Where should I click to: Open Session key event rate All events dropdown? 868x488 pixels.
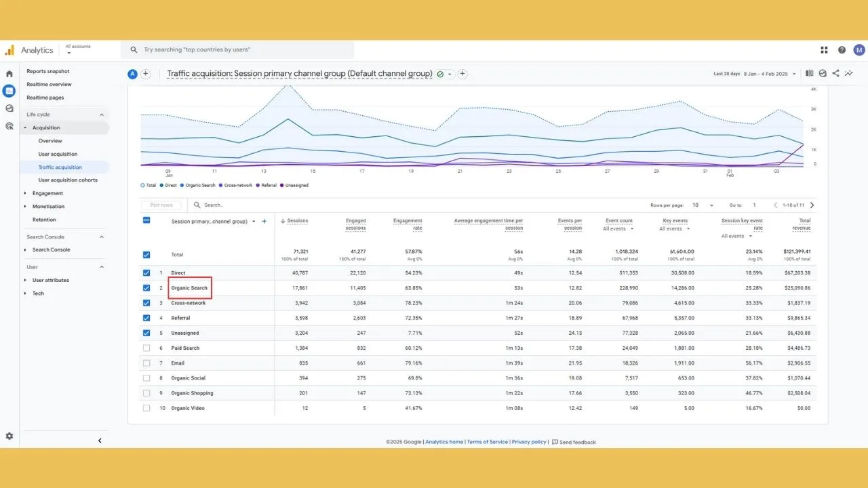(x=737, y=236)
